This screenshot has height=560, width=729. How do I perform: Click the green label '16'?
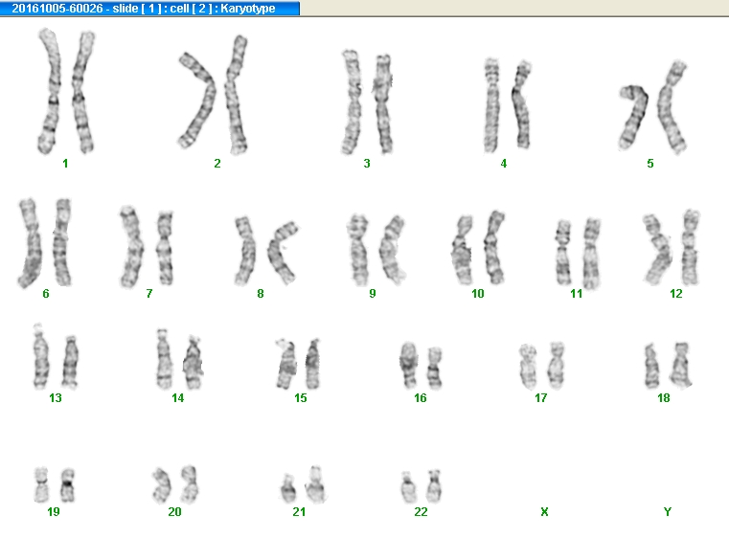tap(421, 398)
